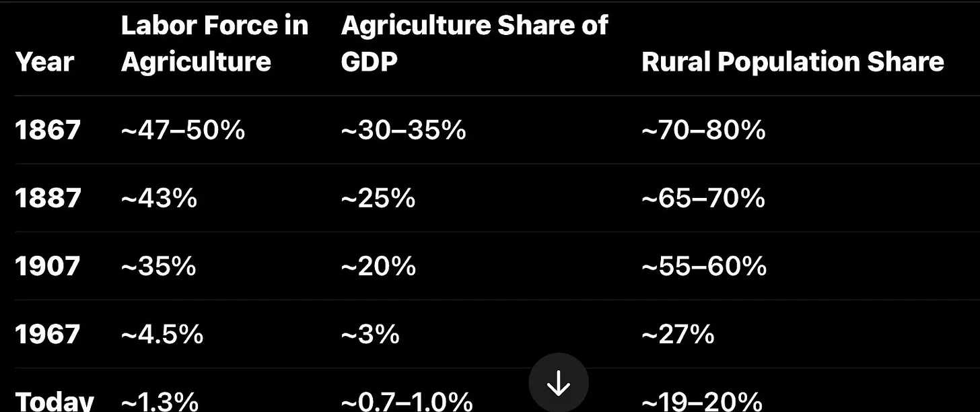Click the ~4.5% labor force cell
The image size is (980, 412).
[162, 334]
